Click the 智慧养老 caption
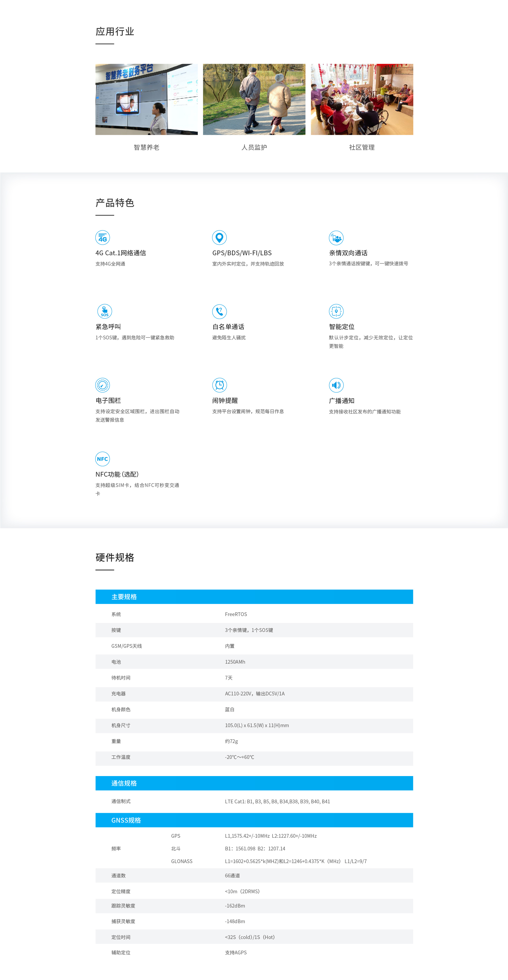This screenshot has width=508, height=980. [147, 147]
